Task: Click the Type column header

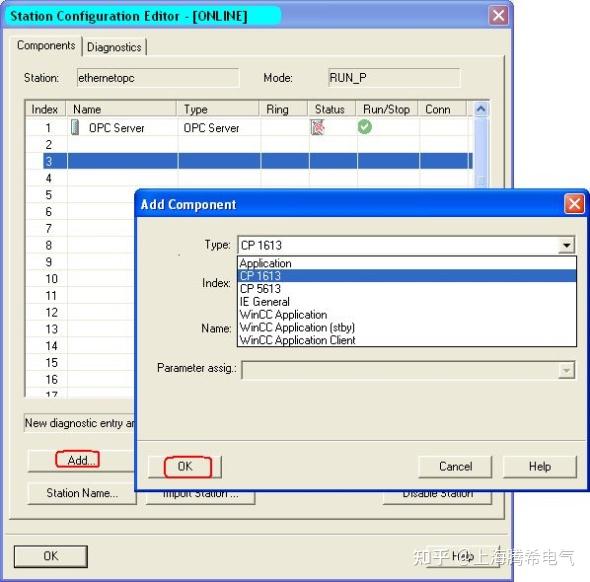Action: click(217, 109)
